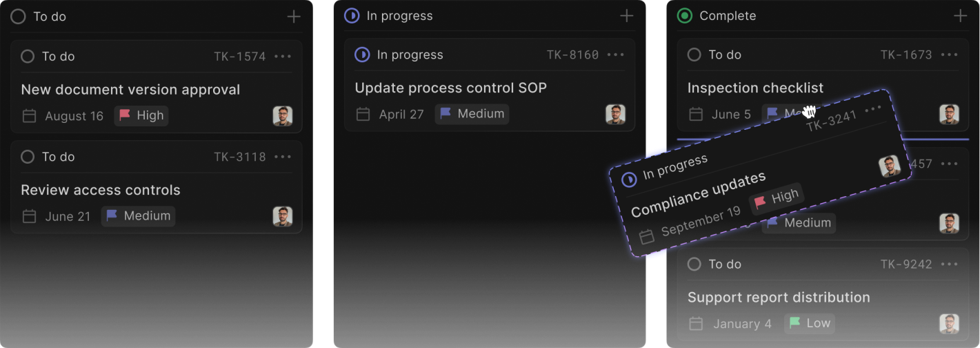Open the more options menu for TK-9242
980x348 pixels.
[950, 264]
